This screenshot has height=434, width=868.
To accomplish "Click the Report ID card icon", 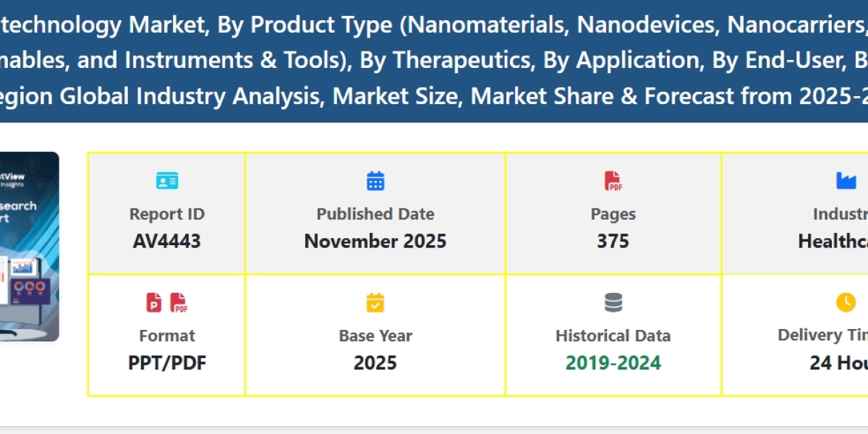I will click(167, 181).
